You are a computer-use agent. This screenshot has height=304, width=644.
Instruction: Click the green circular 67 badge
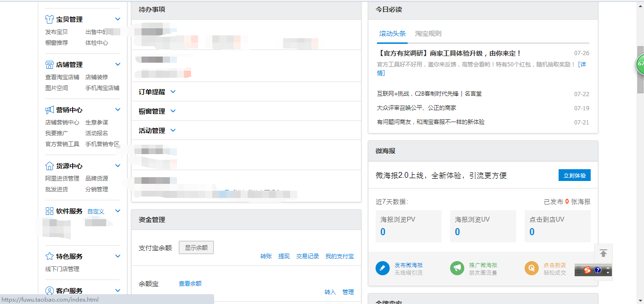pos(640,64)
